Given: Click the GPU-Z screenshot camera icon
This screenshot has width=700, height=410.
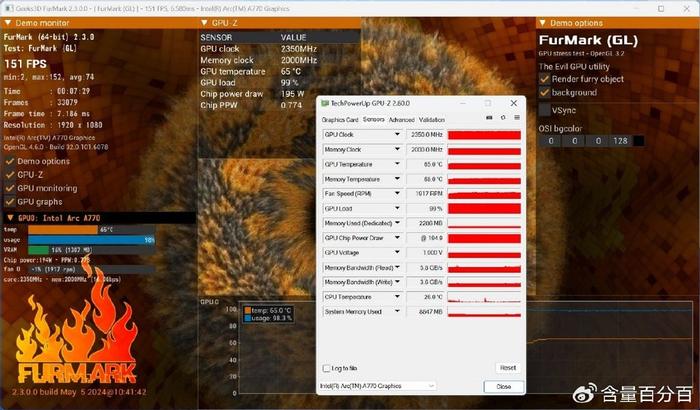Looking at the screenshot, I should point(489,117).
